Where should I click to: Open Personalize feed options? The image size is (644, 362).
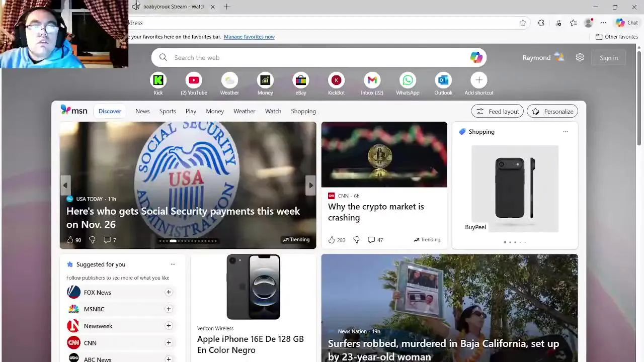pyautogui.click(x=552, y=111)
